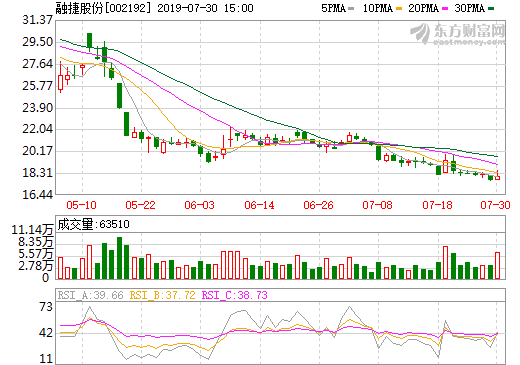The width and height of the screenshot is (520, 365).
Task: Click the 23.90 price axis label
Action: (38, 107)
